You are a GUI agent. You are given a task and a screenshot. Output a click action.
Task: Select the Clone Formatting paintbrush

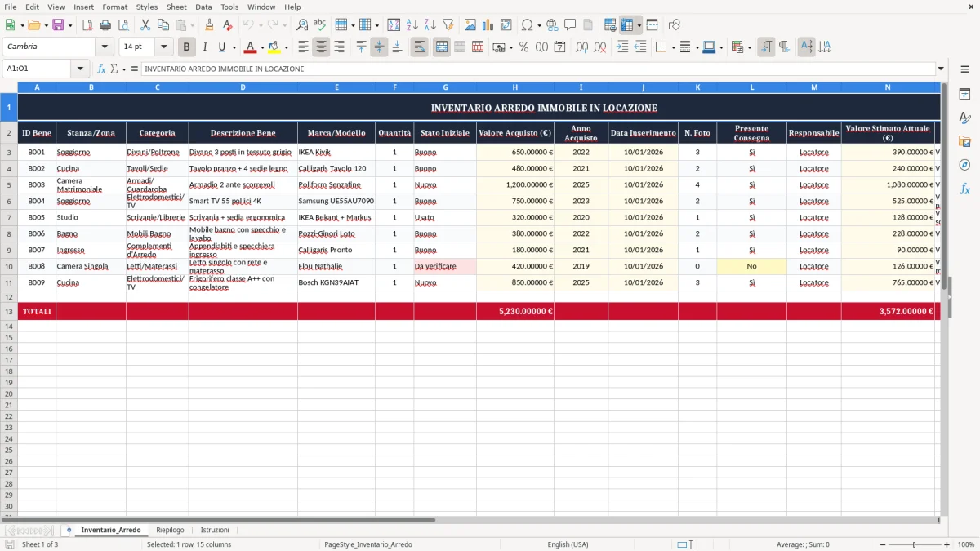coord(209,24)
